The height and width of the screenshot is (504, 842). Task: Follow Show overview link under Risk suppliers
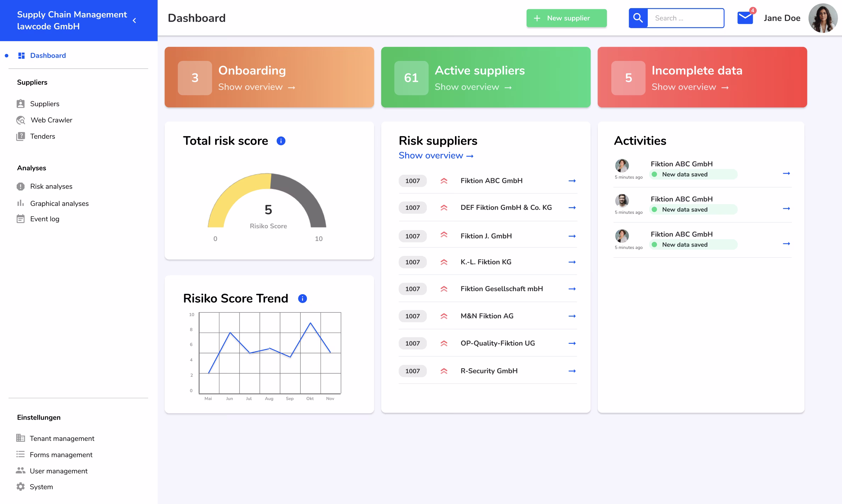436,156
